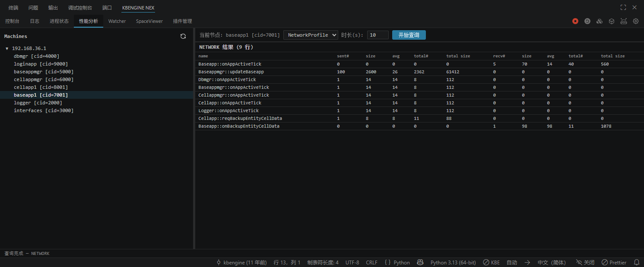Open the NetworkProfile dropdown

311,35
